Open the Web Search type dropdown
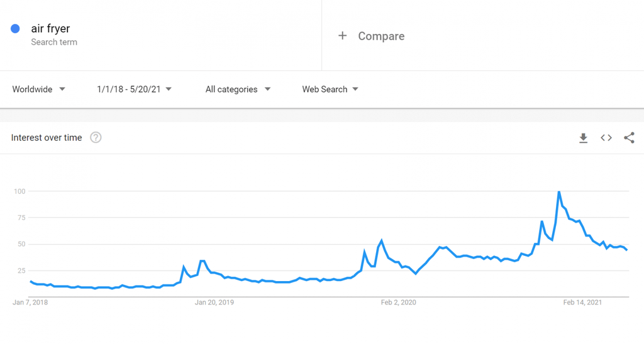 click(x=330, y=89)
